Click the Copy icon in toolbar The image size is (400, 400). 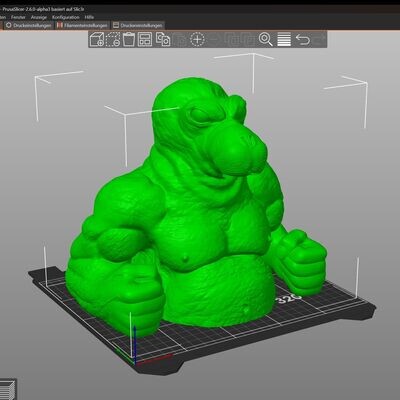[163, 39]
